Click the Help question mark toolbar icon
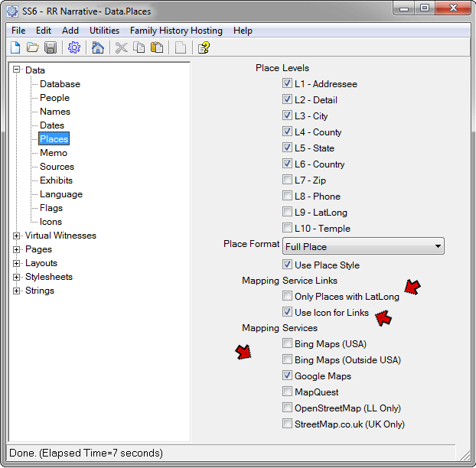The width and height of the screenshot is (476, 468). click(x=204, y=47)
